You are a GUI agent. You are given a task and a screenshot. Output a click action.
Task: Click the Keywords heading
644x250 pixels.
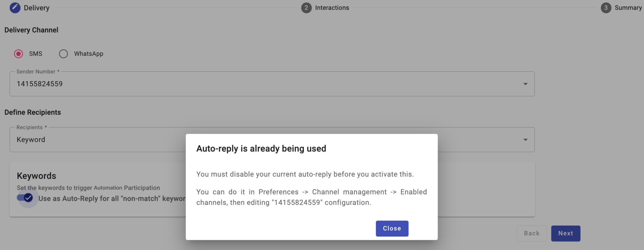pos(36,176)
